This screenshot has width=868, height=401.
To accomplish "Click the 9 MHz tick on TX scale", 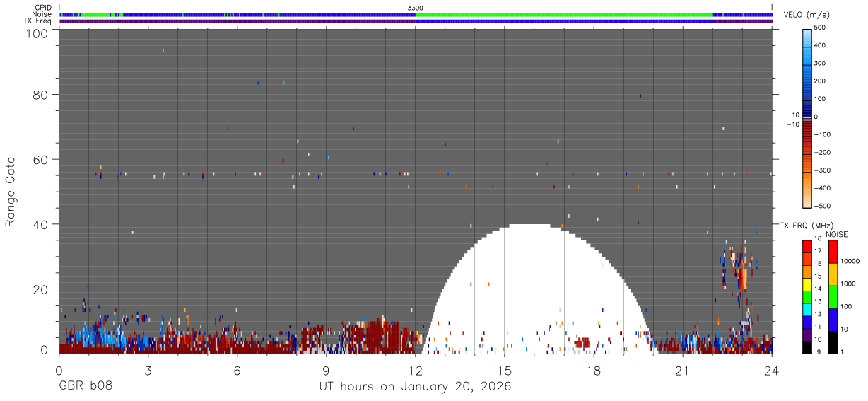I will (817, 352).
